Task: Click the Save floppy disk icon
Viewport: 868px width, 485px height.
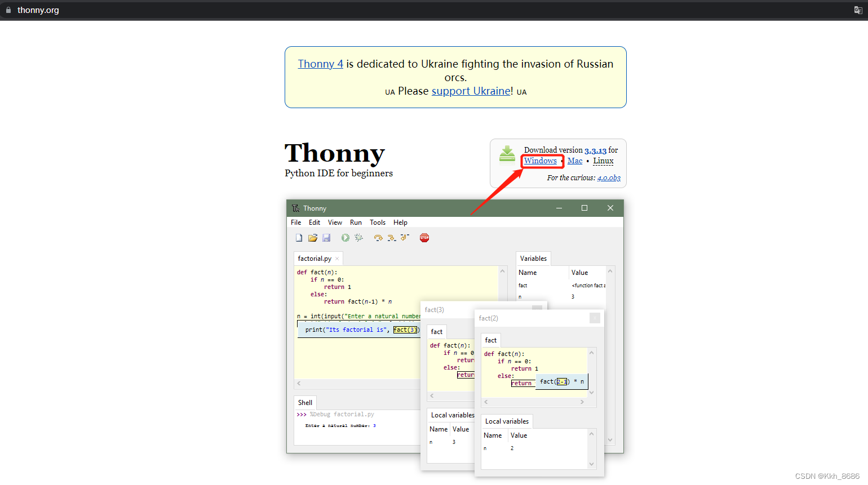Action: (326, 238)
